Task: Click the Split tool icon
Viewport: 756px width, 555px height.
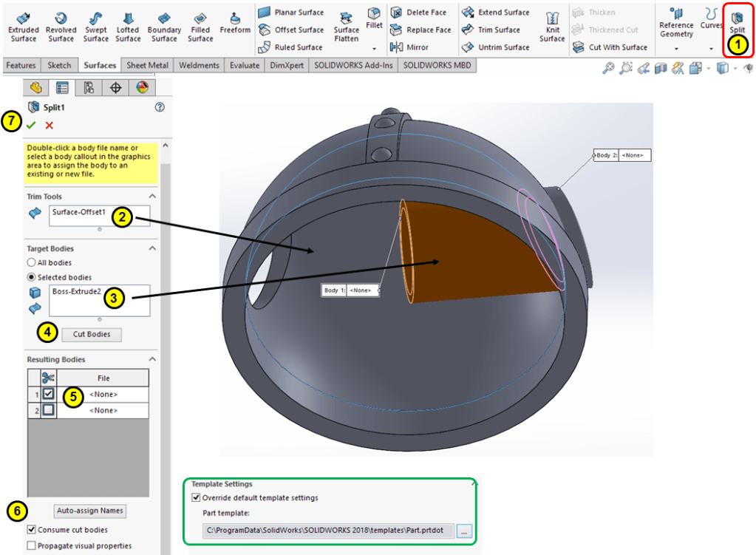Action: tap(737, 18)
